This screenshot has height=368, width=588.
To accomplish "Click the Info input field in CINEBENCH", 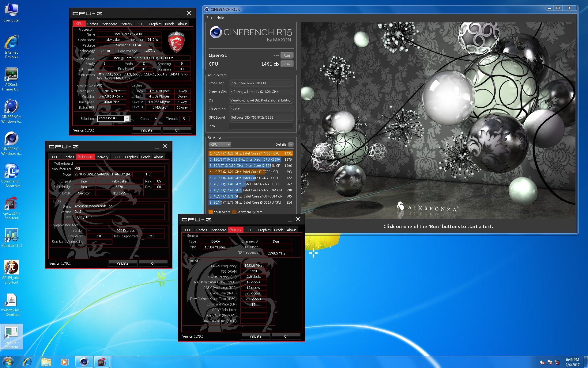I will click(x=261, y=126).
